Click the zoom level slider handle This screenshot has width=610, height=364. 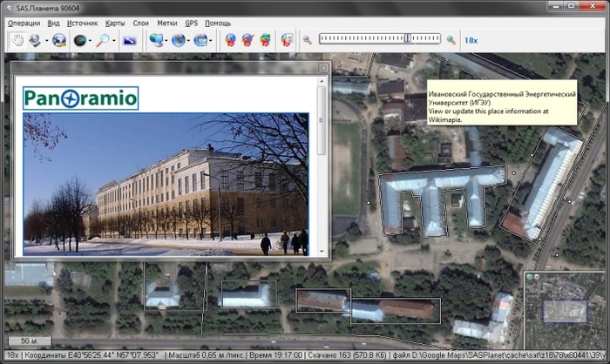(x=407, y=39)
